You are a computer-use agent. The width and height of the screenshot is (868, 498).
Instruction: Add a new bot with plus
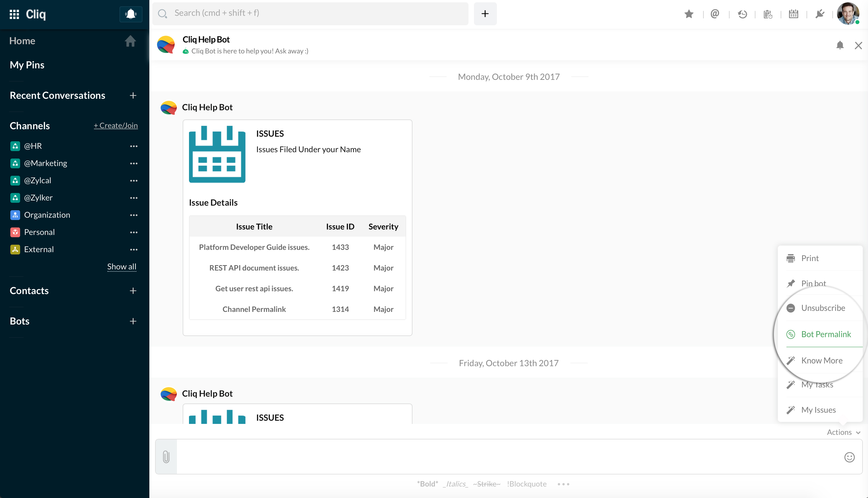(x=133, y=321)
